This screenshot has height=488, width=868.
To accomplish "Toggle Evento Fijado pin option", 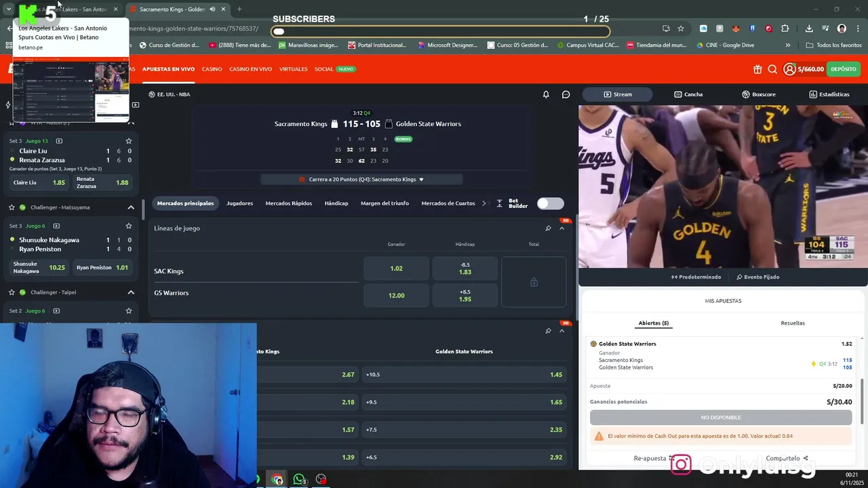I will pos(757,277).
